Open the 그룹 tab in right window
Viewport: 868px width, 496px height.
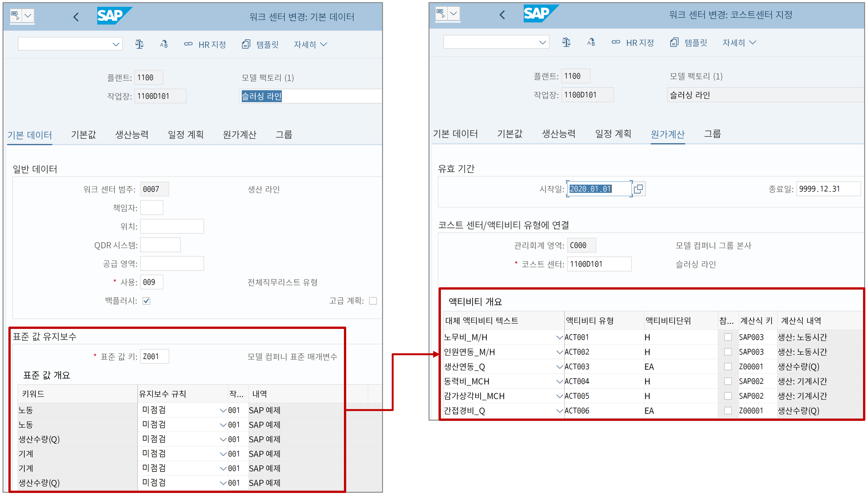712,134
